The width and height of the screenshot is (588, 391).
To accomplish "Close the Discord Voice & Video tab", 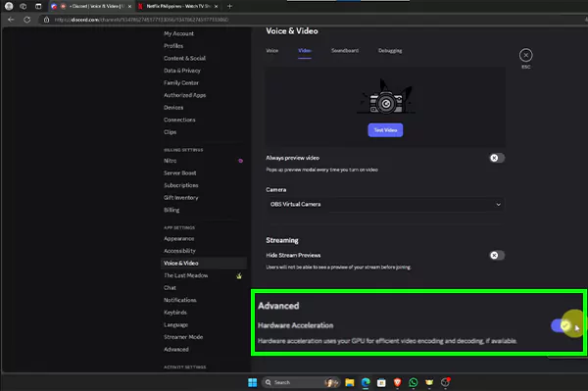I will (129, 7).
